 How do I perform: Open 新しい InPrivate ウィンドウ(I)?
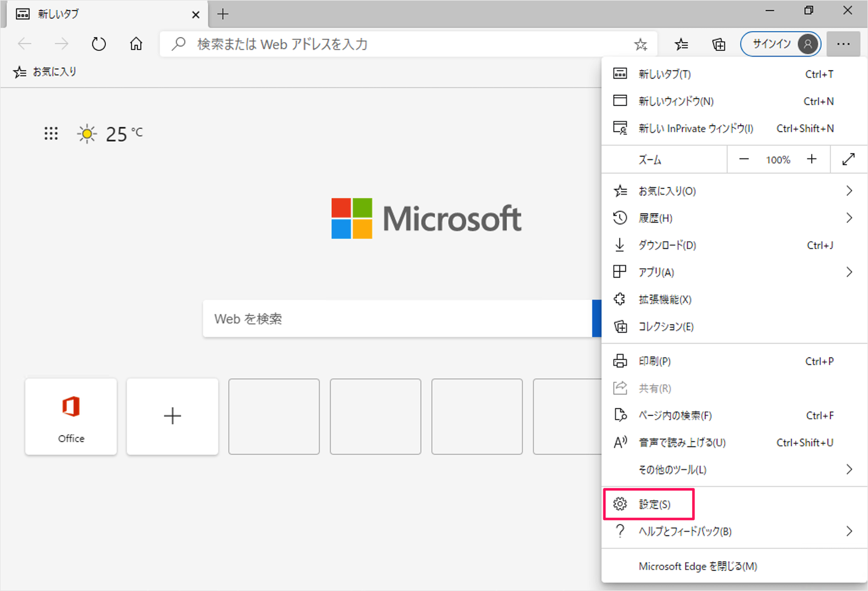coord(734,128)
